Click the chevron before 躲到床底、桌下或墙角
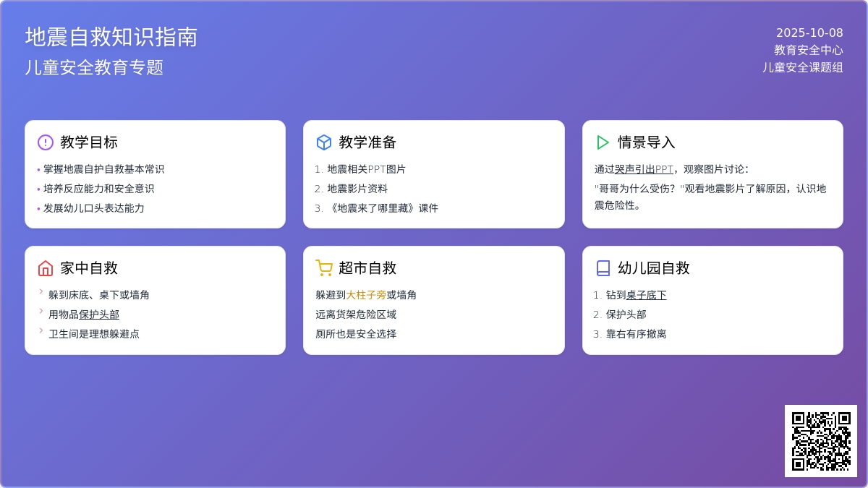The width and height of the screenshot is (868, 488). tap(41, 292)
